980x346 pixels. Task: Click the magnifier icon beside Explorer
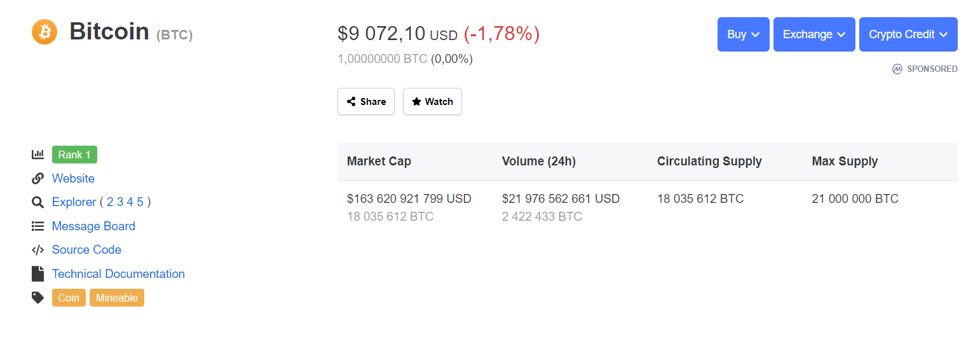pyautogui.click(x=37, y=202)
